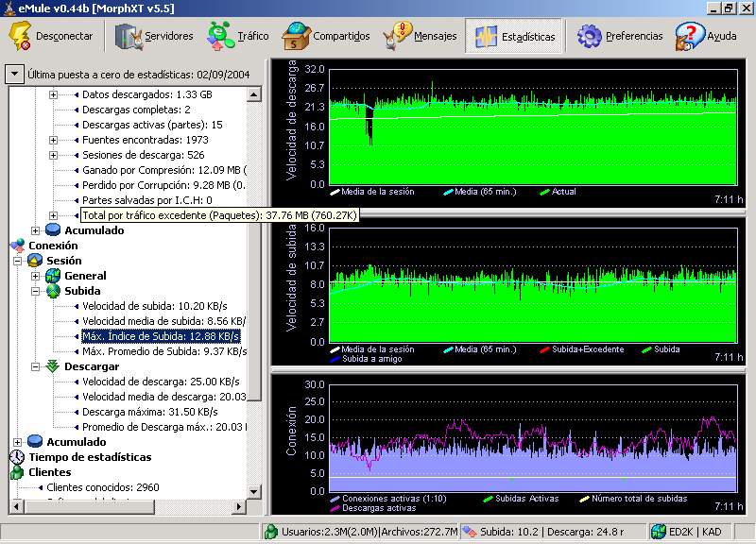
Task: Select the Estadísticas tab label
Action: coord(528,37)
